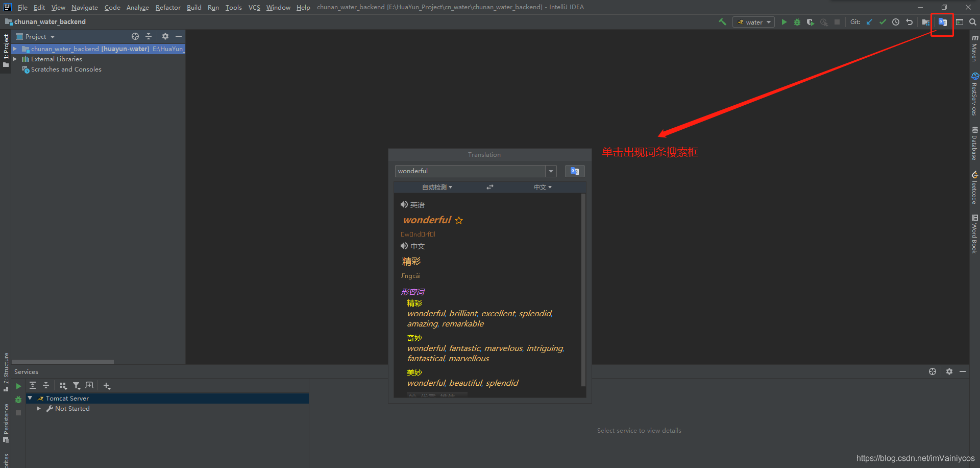
Task: Click Open in New Tab in Services toolbar
Action: (90, 386)
